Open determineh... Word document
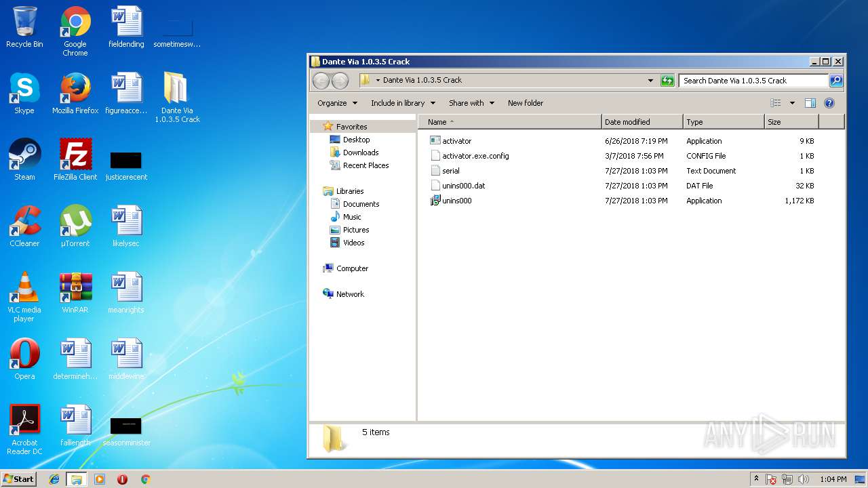Screen dimensions: 868x488 (75, 359)
